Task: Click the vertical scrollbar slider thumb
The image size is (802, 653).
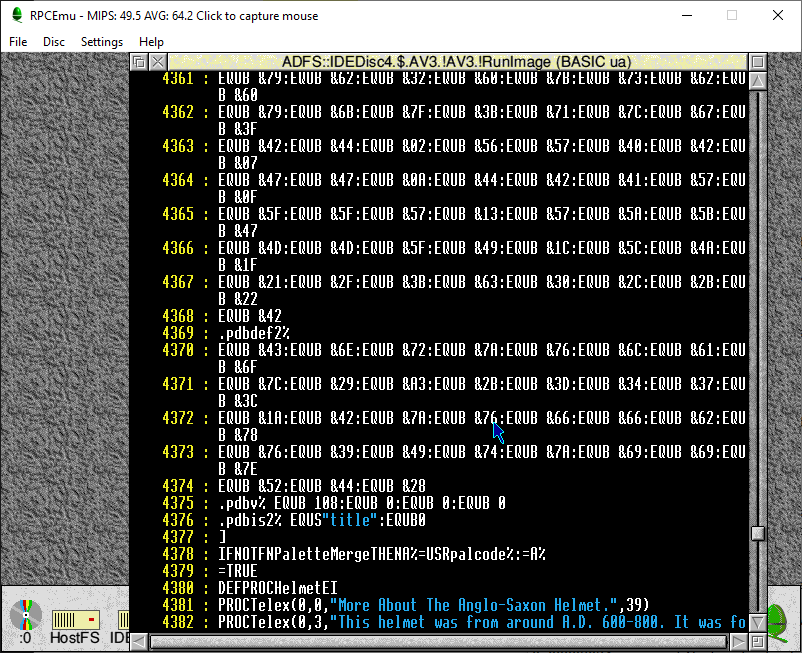Action: click(758, 533)
